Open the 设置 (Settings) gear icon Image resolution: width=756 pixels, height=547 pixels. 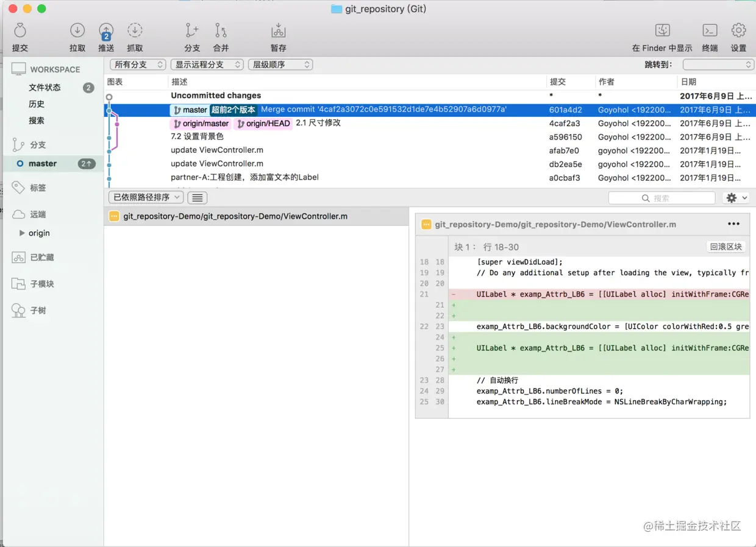click(738, 30)
